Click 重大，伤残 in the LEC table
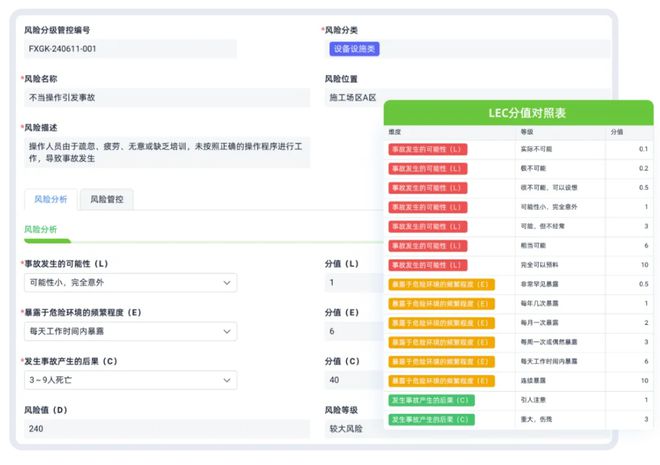This screenshot has height=465, width=660. pos(536,420)
